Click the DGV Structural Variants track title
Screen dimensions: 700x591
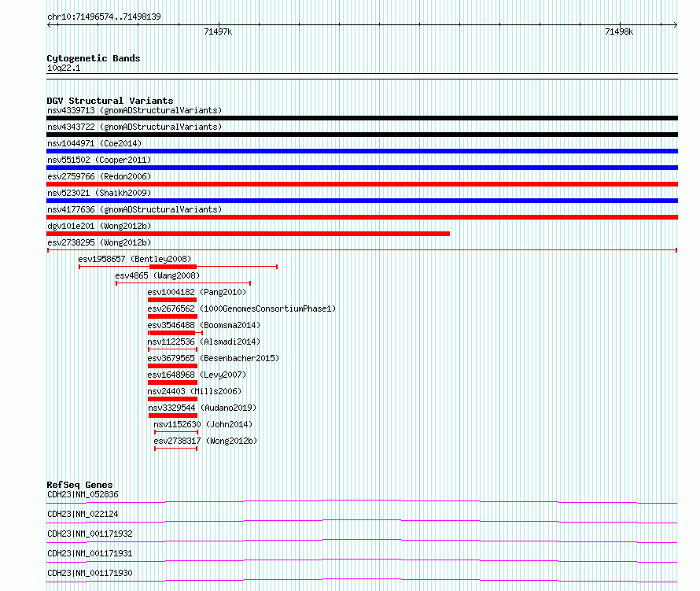click(x=110, y=101)
